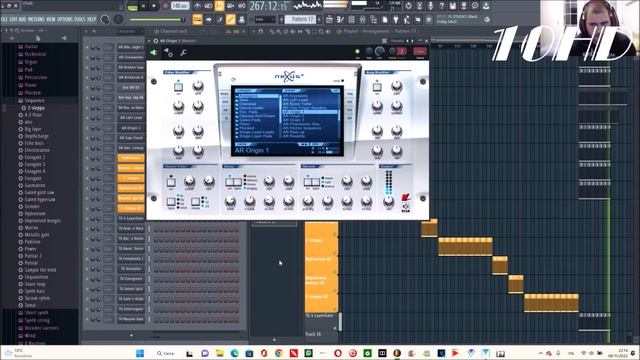Viewport: 640px width, 360px height.
Task: Open the HELP menu
Action: (x=91, y=19)
